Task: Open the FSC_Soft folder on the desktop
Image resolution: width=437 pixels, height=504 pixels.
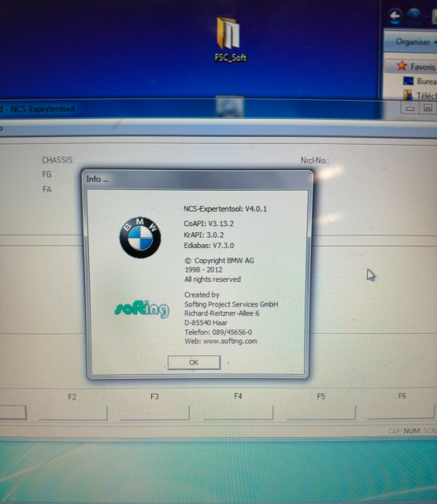Action: pyautogui.click(x=230, y=39)
